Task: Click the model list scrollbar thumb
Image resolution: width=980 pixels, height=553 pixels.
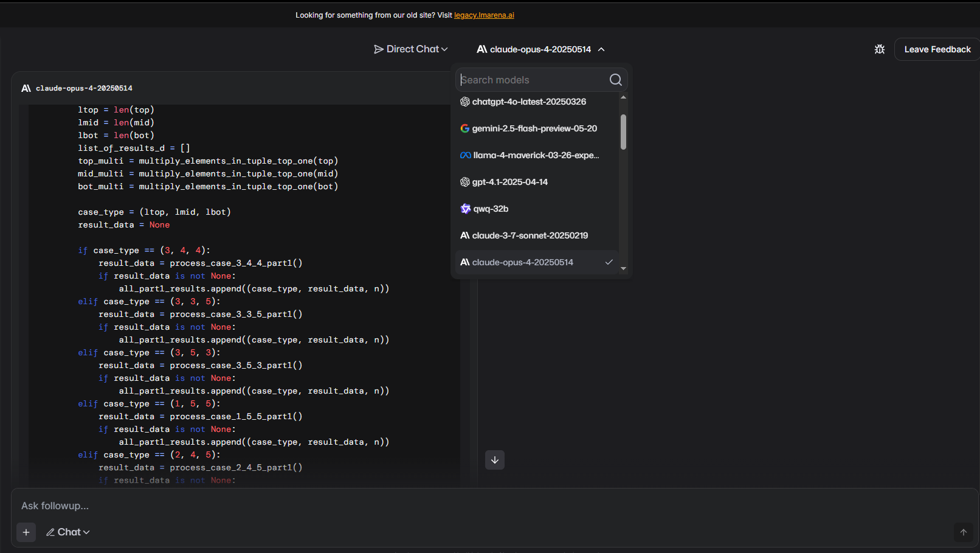Action: coord(623,132)
